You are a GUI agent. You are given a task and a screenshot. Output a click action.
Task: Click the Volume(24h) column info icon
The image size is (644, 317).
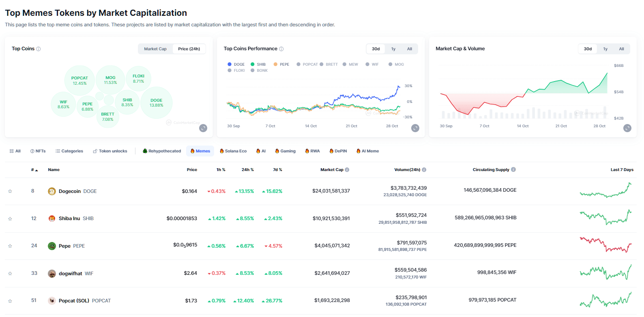pos(424,170)
